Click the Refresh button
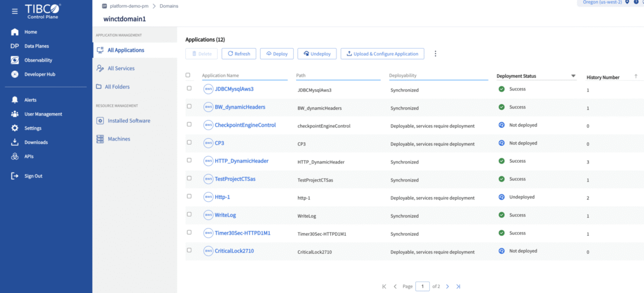 [x=239, y=54]
